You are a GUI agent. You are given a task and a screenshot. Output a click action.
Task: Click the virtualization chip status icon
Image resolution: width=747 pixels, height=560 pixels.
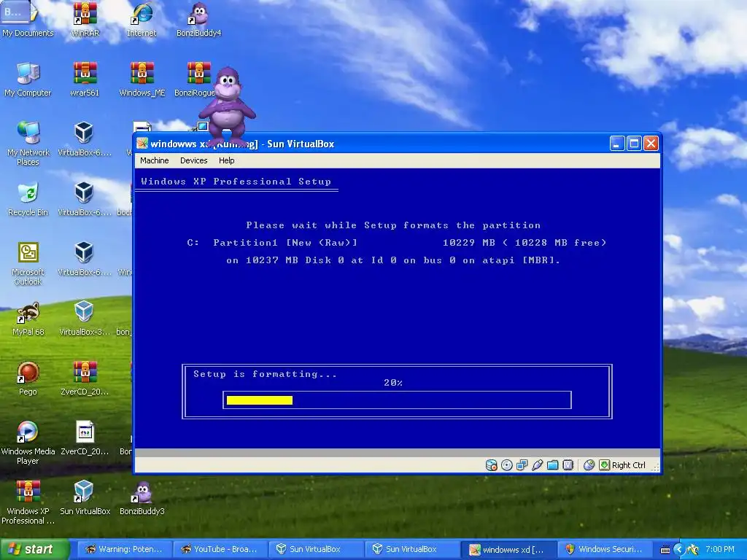pyautogui.click(x=568, y=464)
